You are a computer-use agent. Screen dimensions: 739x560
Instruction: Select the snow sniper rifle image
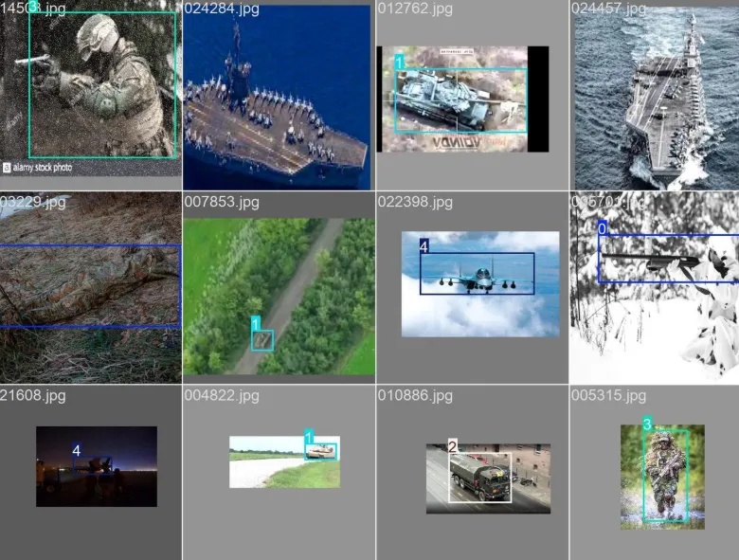[654, 287]
